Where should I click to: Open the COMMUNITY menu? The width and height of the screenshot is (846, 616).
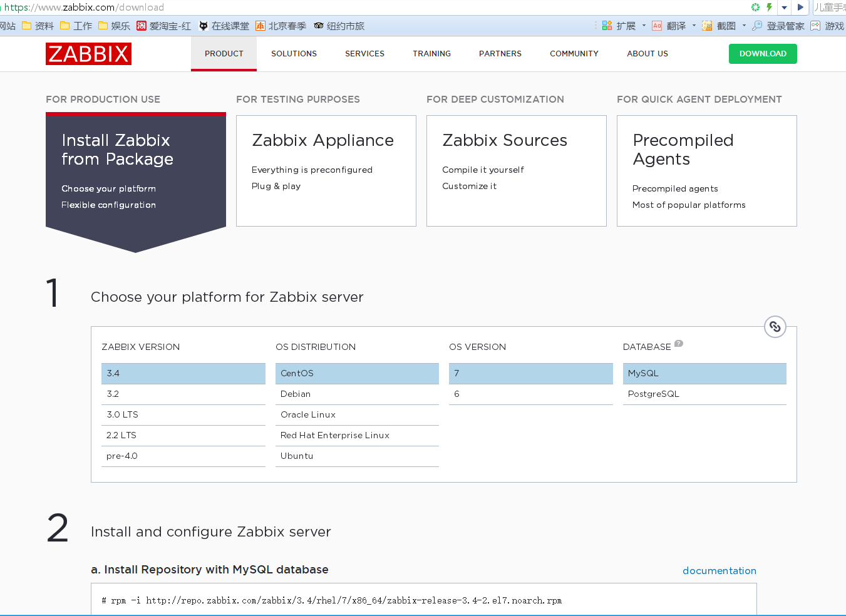click(574, 54)
